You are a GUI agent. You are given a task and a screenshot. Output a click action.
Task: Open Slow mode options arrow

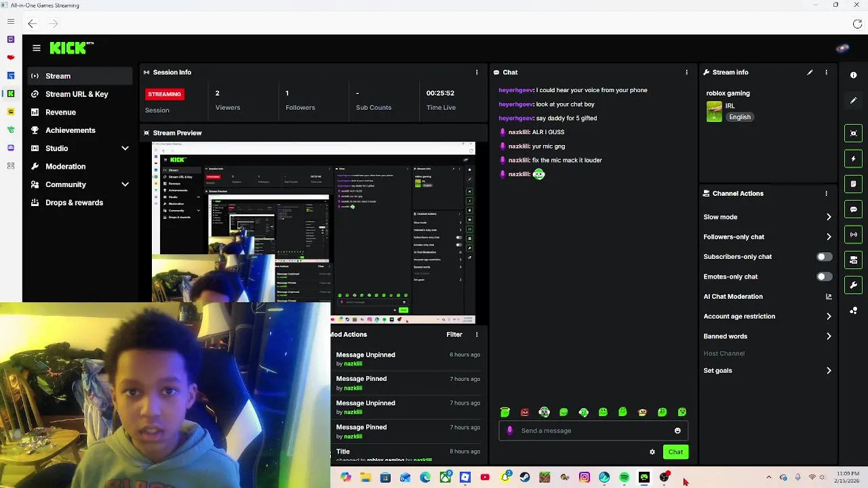(829, 217)
